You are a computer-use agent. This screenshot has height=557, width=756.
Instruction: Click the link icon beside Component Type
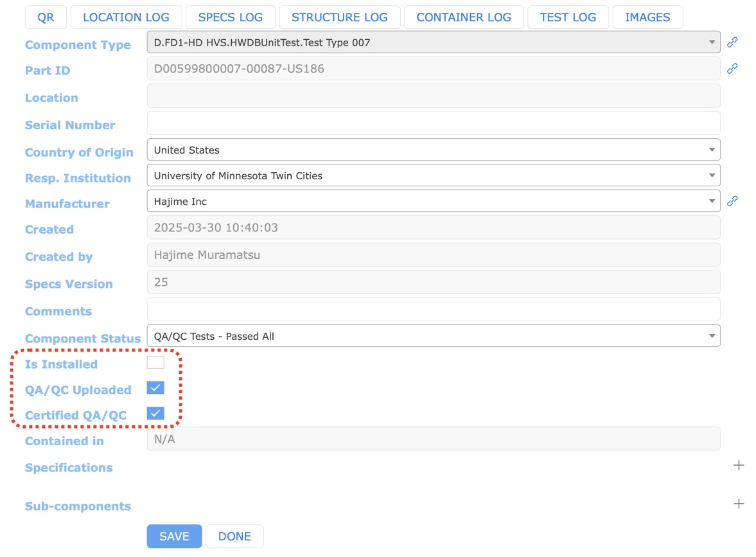732,42
